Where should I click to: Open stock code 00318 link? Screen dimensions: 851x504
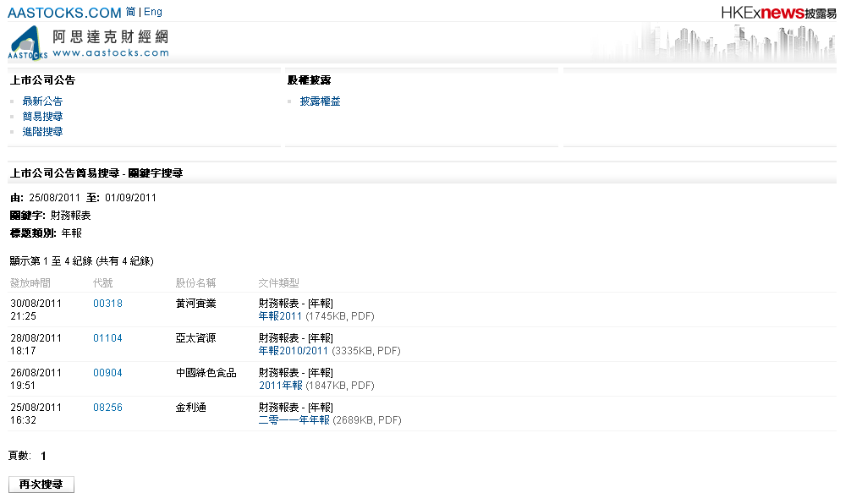107,304
